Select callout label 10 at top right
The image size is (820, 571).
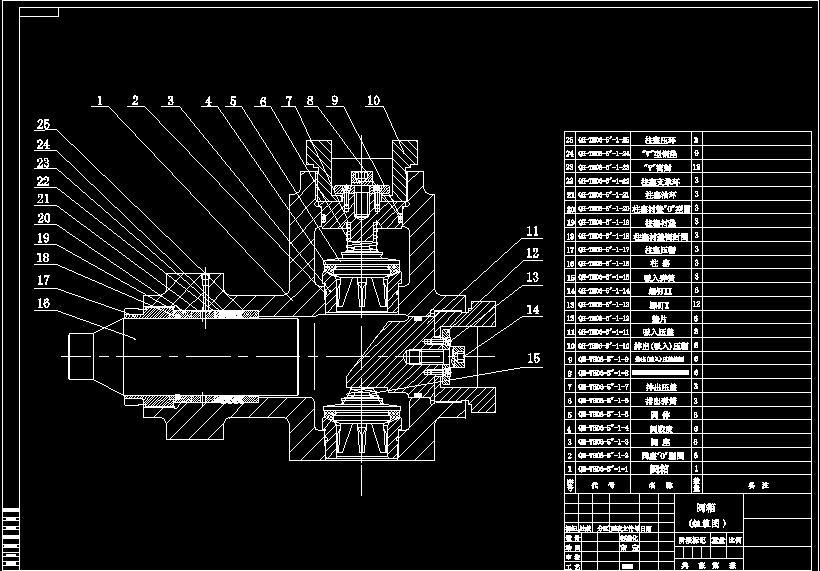pyautogui.click(x=373, y=101)
